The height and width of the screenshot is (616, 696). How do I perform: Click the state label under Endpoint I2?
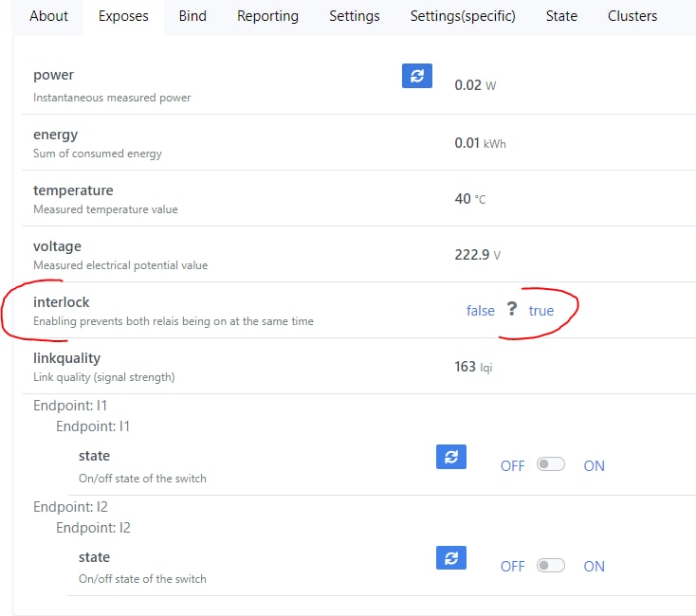94,557
